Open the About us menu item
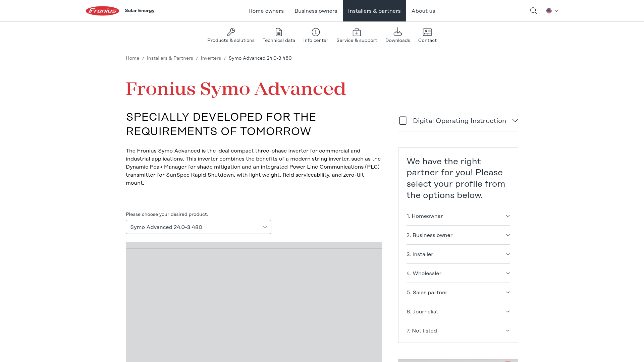 pyautogui.click(x=423, y=11)
